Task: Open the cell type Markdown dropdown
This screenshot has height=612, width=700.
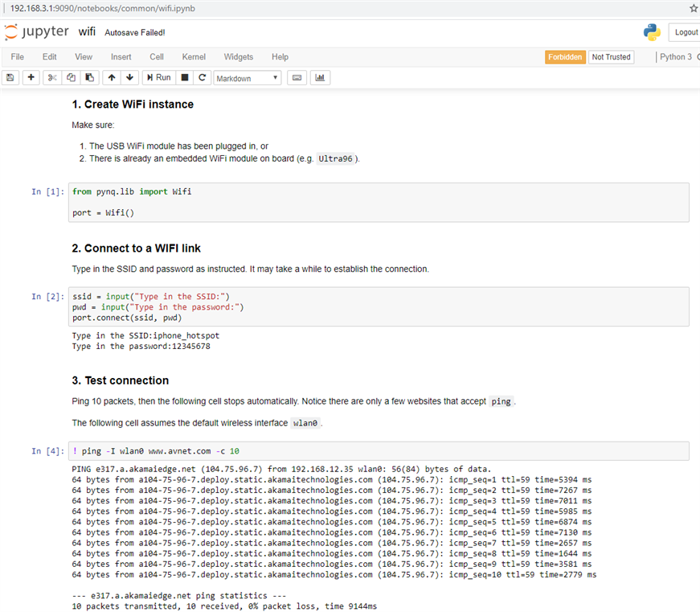Action: [248, 78]
